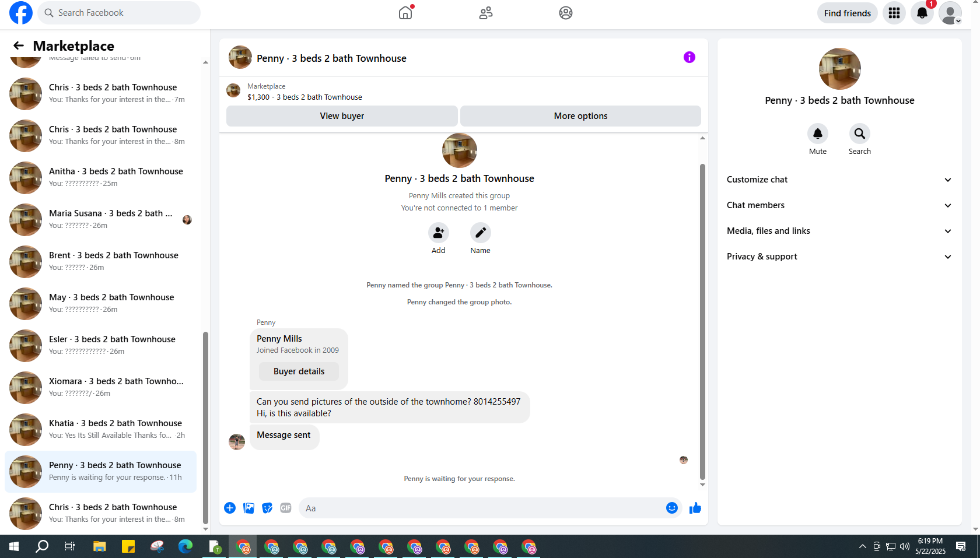Viewport: 980px width, 558px height.
Task: Click the Search Facebook field
Action: (x=119, y=13)
